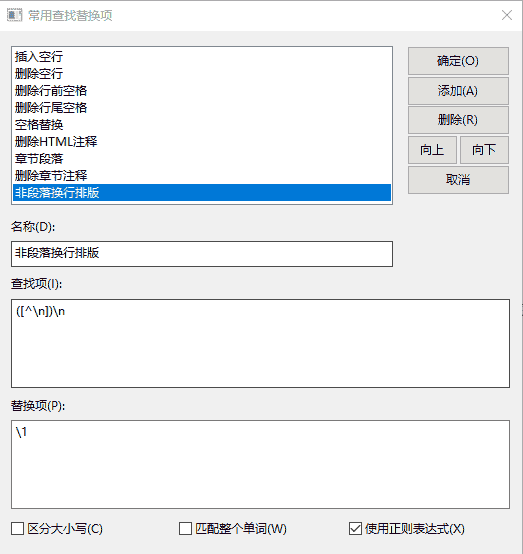The width and height of the screenshot is (523, 554).
Task: Click the 取消 button
Action: click(458, 180)
